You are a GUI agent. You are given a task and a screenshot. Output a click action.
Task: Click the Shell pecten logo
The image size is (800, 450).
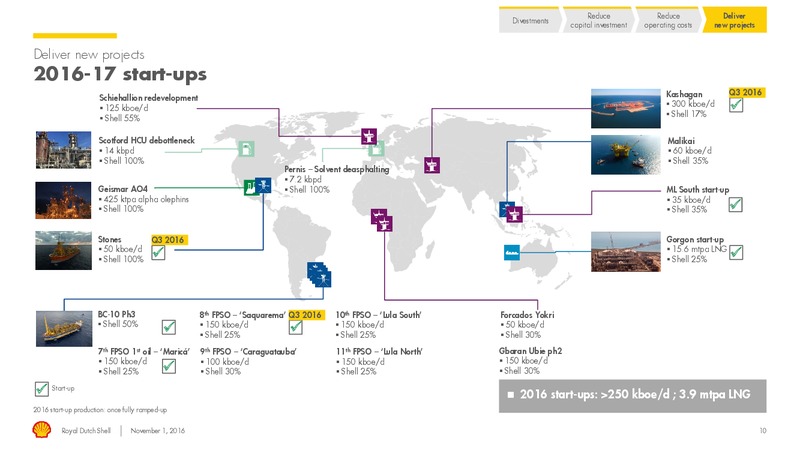[x=42, y=430]
